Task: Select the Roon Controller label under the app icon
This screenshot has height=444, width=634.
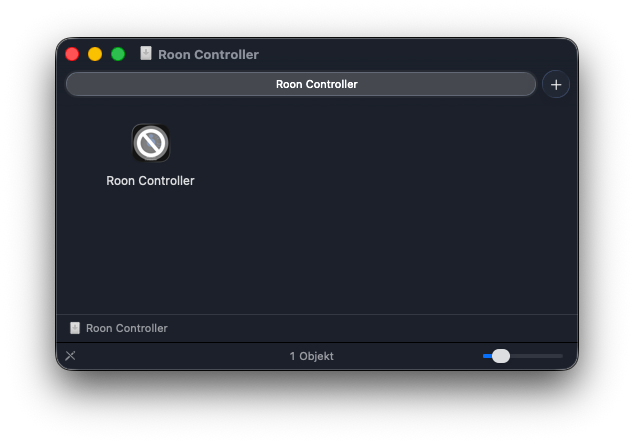Action: pos(150,181)
